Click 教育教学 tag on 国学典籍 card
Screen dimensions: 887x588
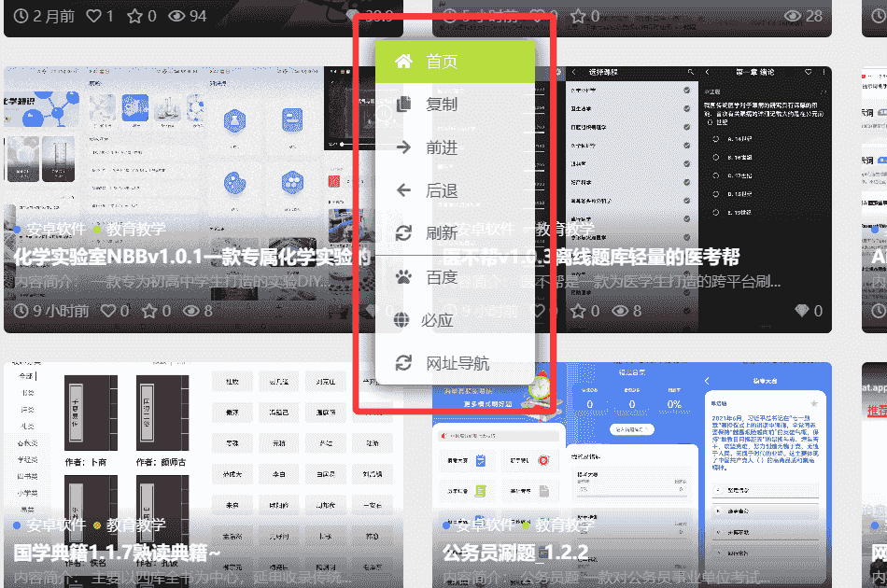(135, 525)
